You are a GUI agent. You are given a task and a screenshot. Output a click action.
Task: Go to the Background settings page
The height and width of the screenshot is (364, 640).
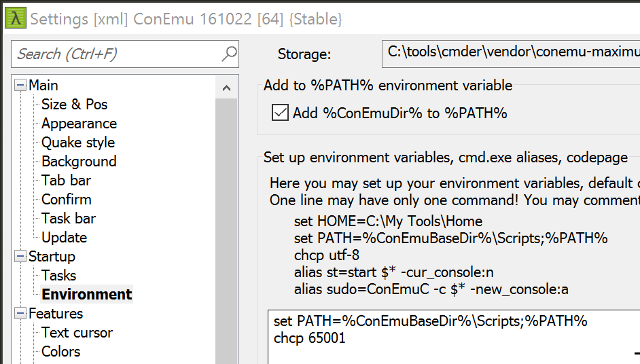tap(79, 162)
